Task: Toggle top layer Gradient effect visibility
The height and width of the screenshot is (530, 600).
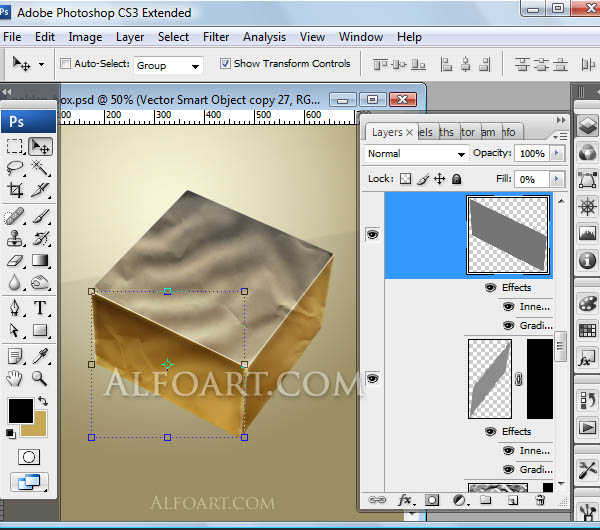Action: (x=508, y=326)
